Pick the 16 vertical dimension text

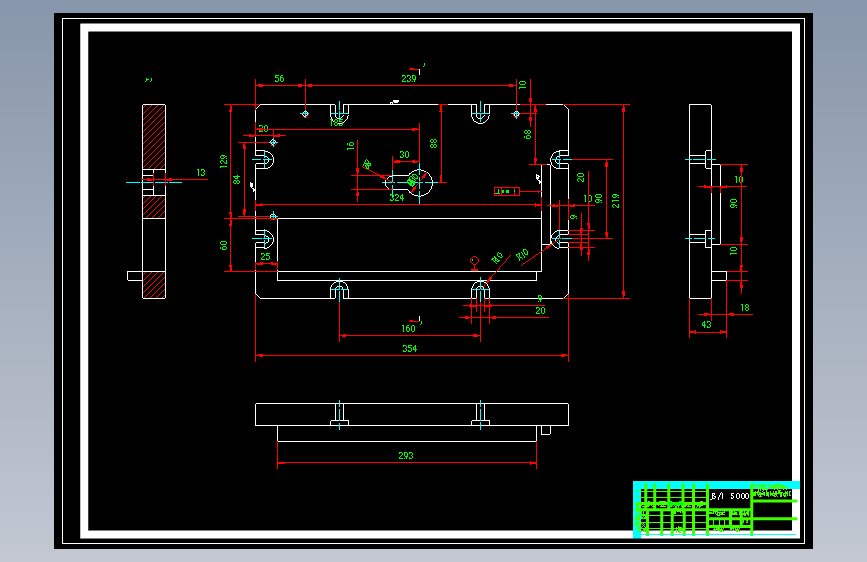point(350,145)
